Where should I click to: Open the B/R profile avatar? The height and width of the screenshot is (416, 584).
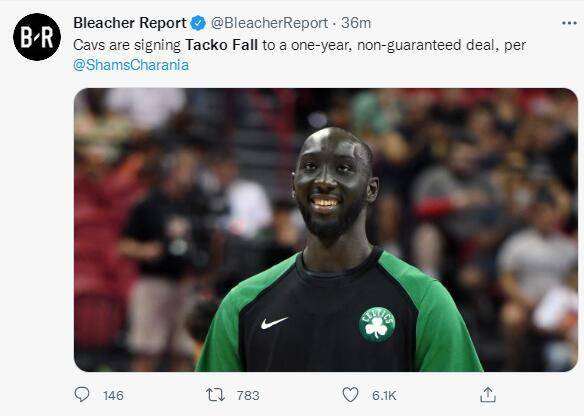coord(37,37)
